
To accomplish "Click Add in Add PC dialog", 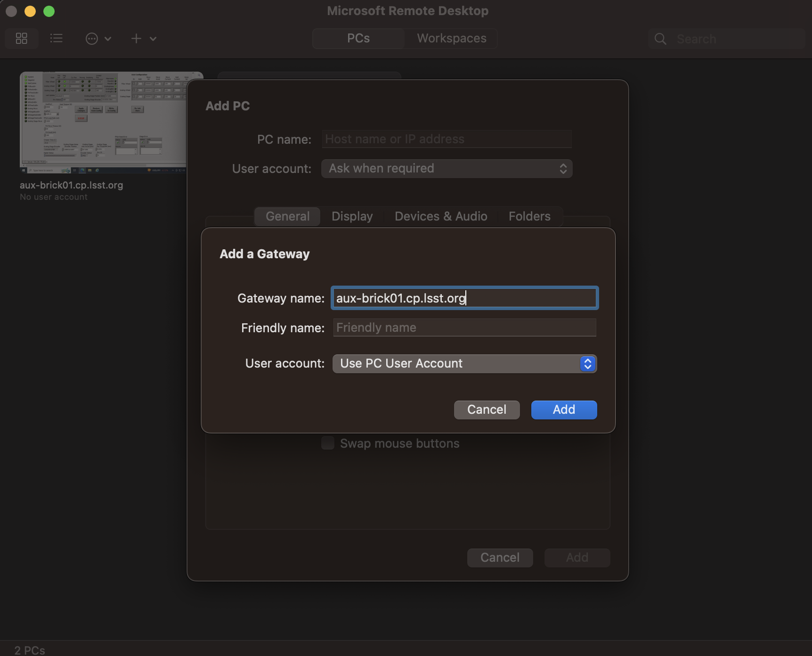I will pyautogui.click(x=577, y=558).
